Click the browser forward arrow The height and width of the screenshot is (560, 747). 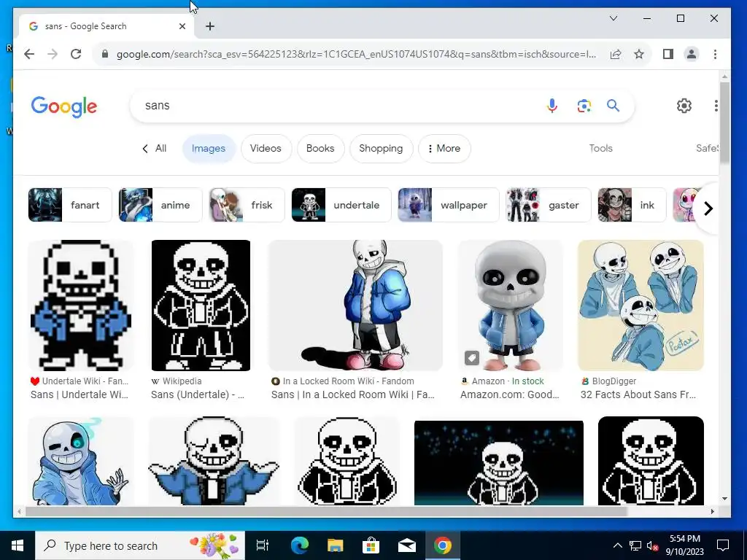(53, 54)
